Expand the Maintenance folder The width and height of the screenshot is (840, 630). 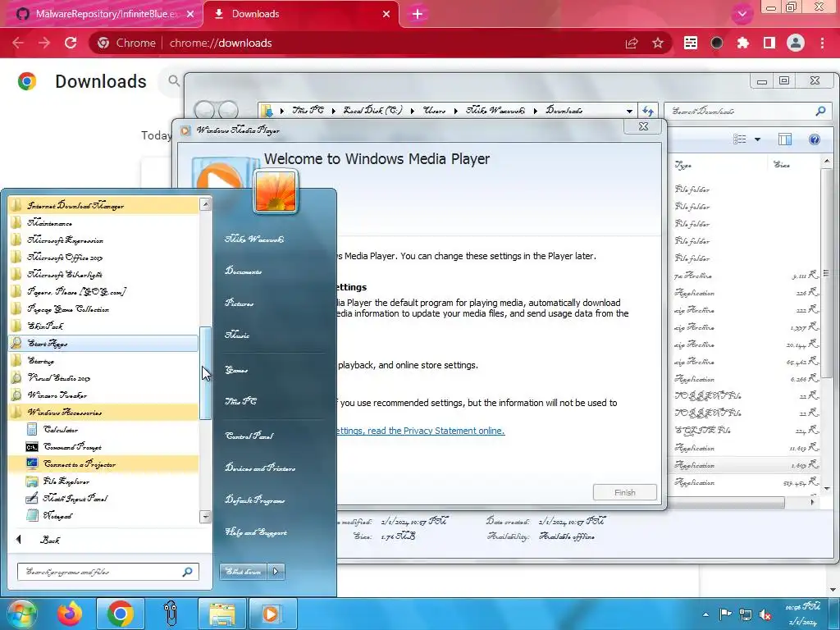pyautogui.click(x=103, y=223)
